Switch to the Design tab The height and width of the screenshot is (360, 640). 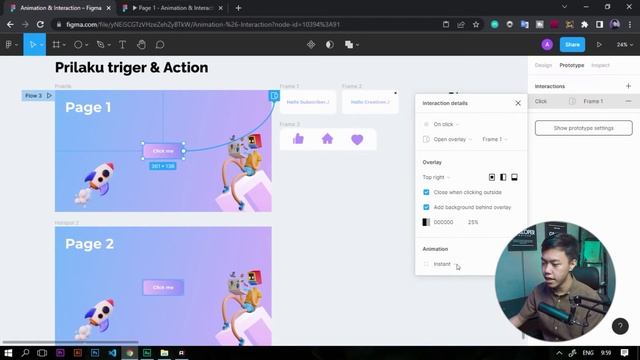(x=543, y=65)
